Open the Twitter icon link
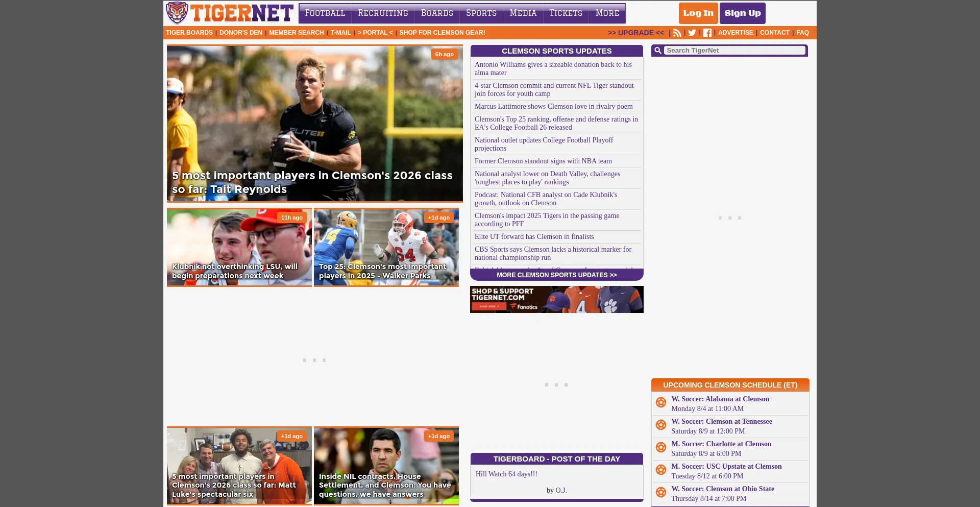 (692, 33)
